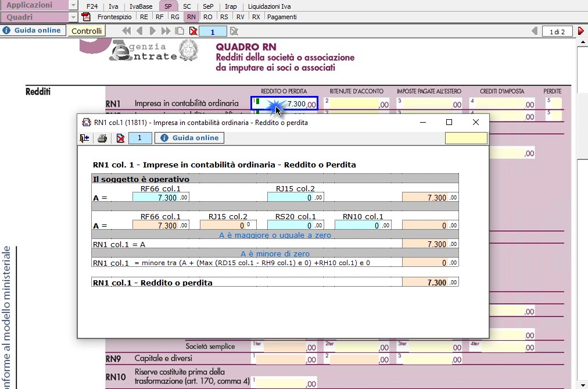Click RN1 Reddito o perdita field 7.300

284,104
